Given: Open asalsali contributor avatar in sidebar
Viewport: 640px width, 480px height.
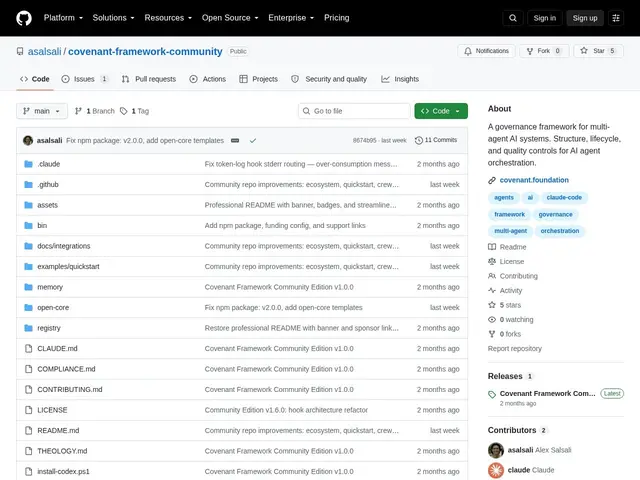Looking at the screenshot, I should [x=496, y=450].
